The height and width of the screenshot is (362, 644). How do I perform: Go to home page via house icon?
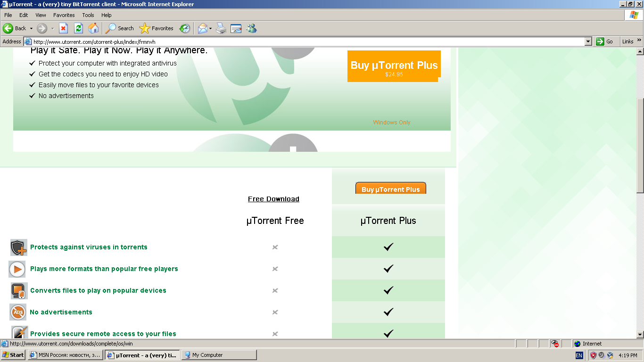coord(93,28)
